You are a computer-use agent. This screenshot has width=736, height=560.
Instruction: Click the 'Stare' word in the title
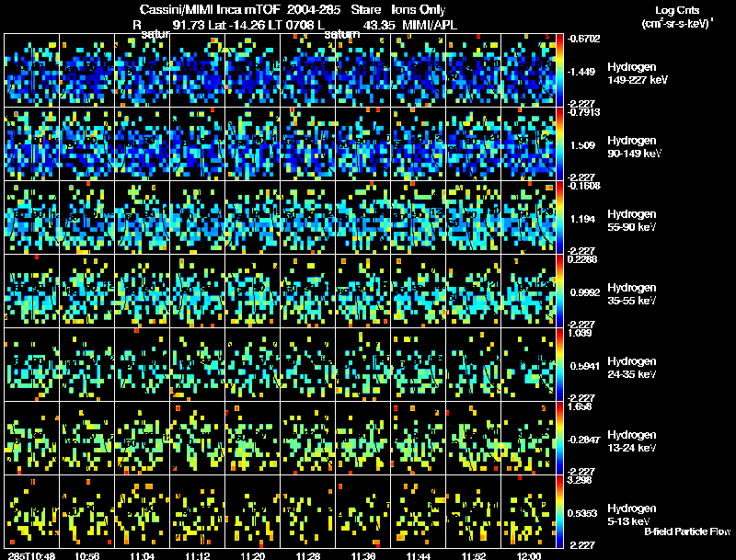click(365, 10)
